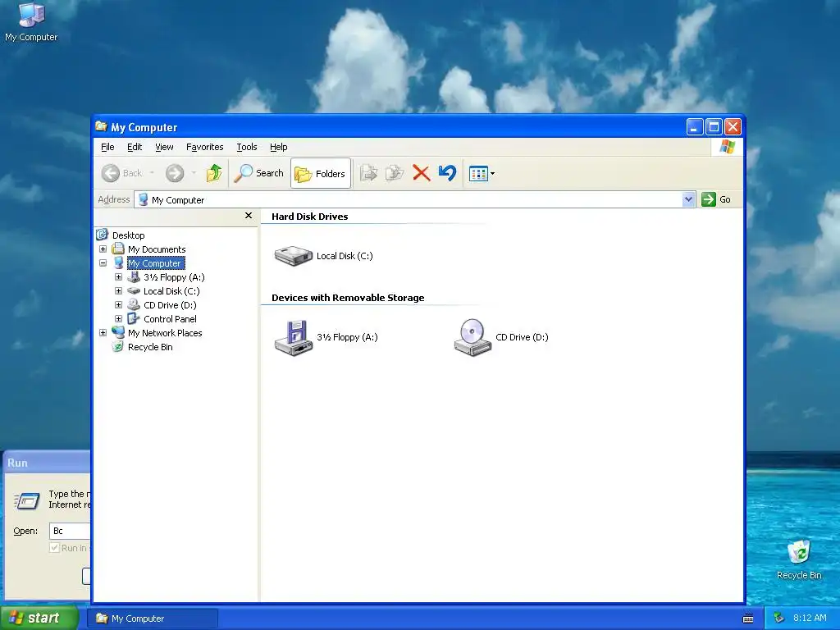The image size is (840, 630).
Task: Open the Back history dropdown arrow
Action: [152, 173]
